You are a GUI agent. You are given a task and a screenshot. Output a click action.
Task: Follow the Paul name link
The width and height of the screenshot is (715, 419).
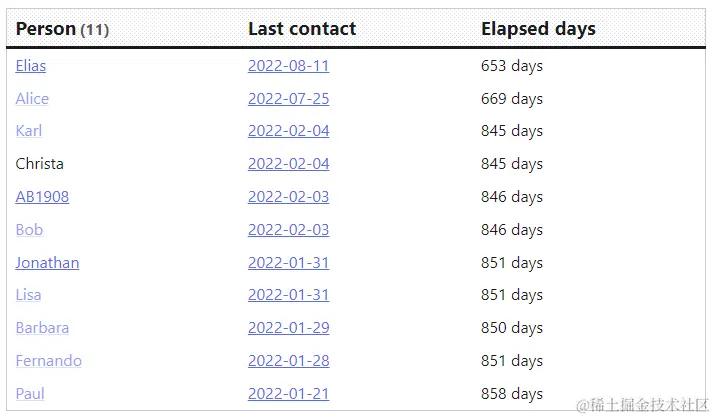pyautogui.click(x=30, y=393)
